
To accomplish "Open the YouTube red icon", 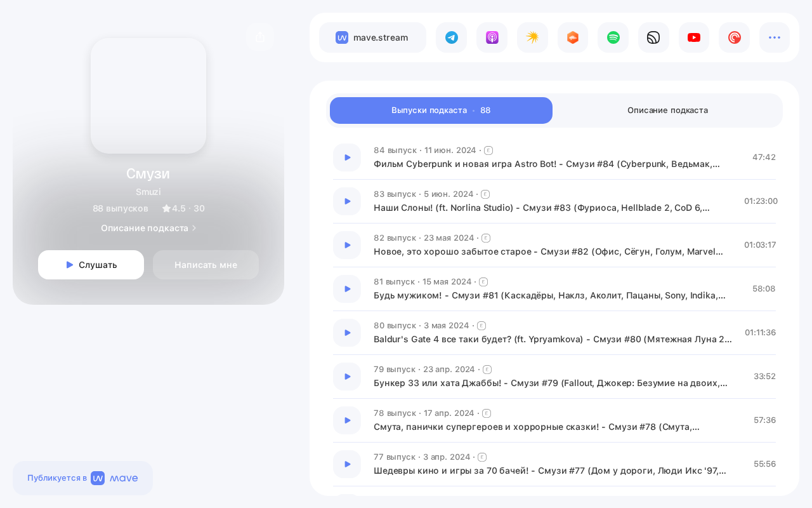I will 694,37.
